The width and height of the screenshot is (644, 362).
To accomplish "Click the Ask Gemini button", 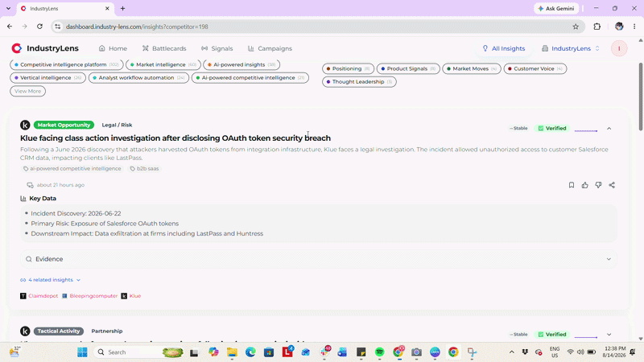I will tap(556, 8).
